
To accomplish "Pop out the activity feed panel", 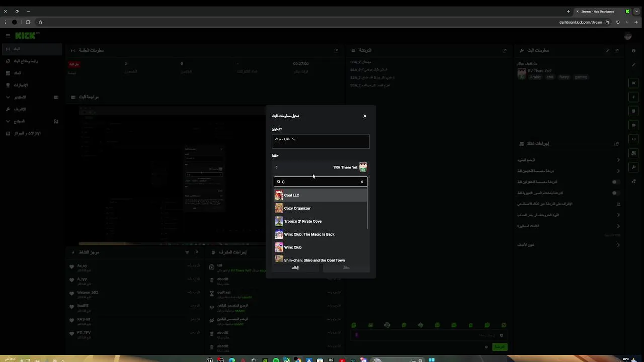I will point(196,252).
